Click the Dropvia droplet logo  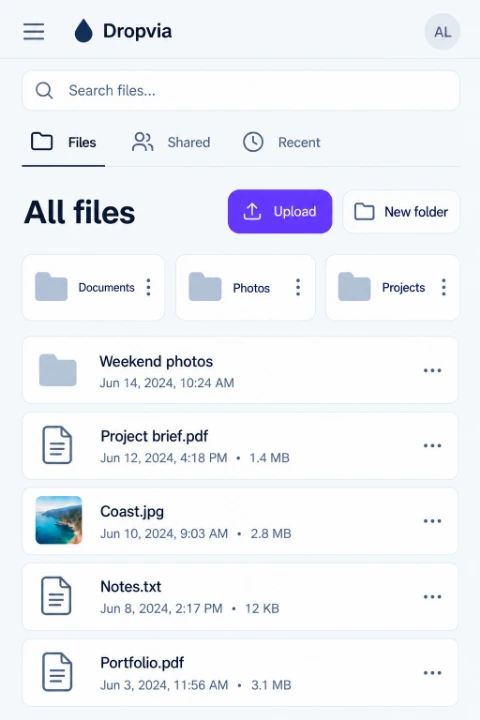pos(84,31)
